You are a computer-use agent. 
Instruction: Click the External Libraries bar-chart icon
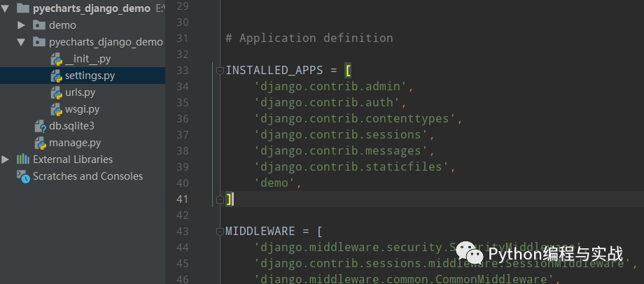click(x=23, y=159)
